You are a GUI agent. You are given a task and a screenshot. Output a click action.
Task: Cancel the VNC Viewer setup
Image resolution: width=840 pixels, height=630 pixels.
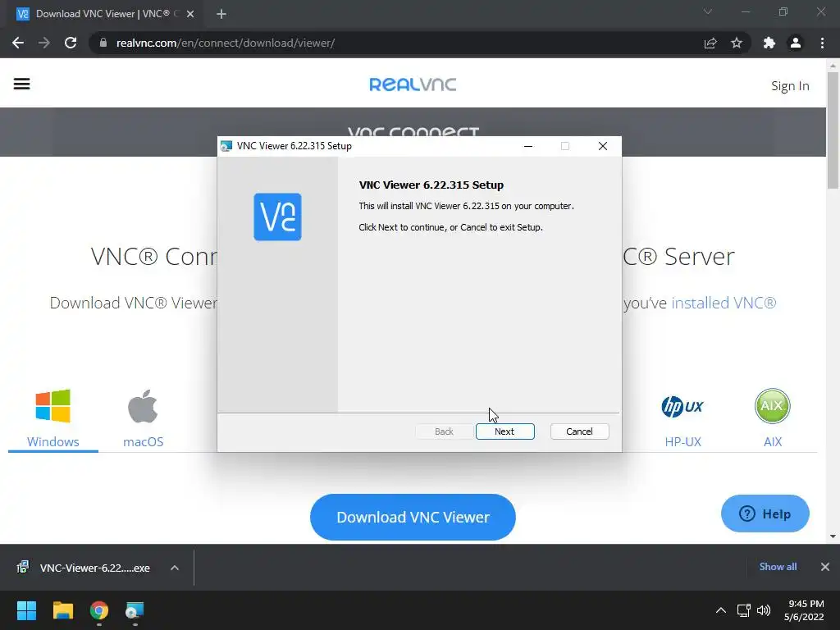point(579,431)
